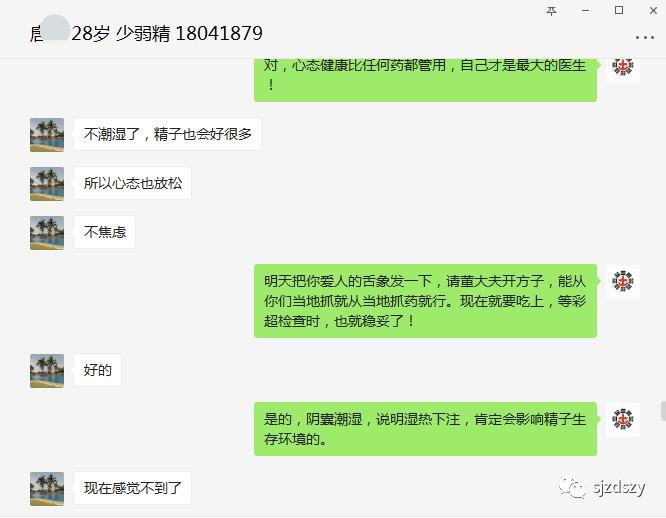The height and width of the screenshot is (518, 666).
Task: Select green message starting '是的，阴囊潮湿'
Action: click(x=425, y=429)
